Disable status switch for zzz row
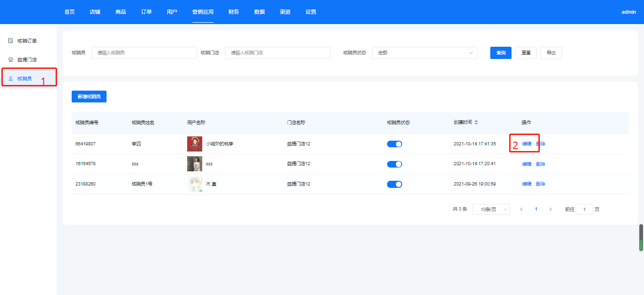This screenshot has width=644, height=295. 394,164
